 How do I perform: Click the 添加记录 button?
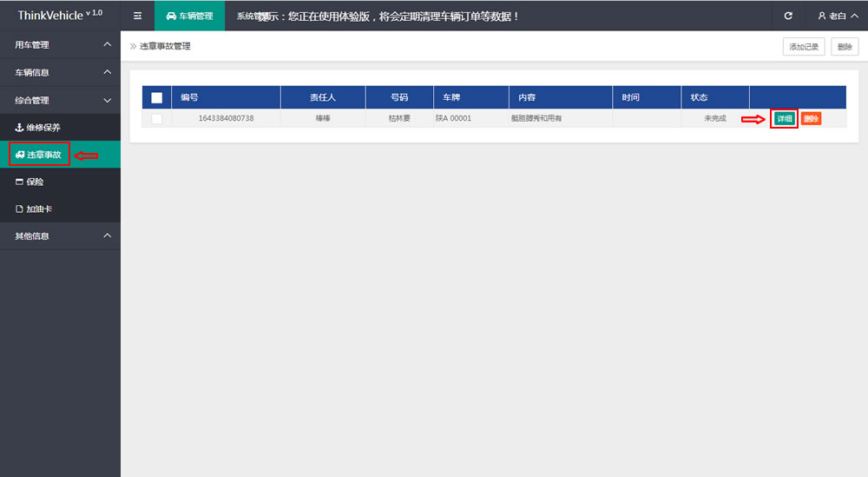click(x=804, y=47)
